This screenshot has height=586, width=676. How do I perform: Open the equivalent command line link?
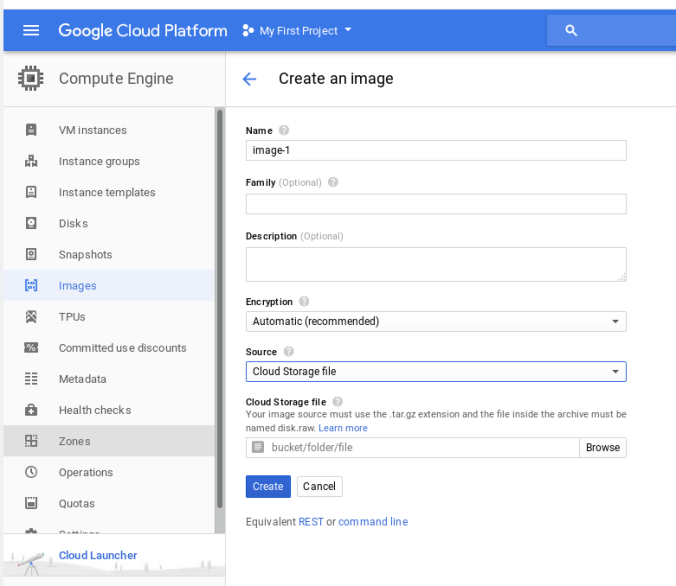pos(373,522)
